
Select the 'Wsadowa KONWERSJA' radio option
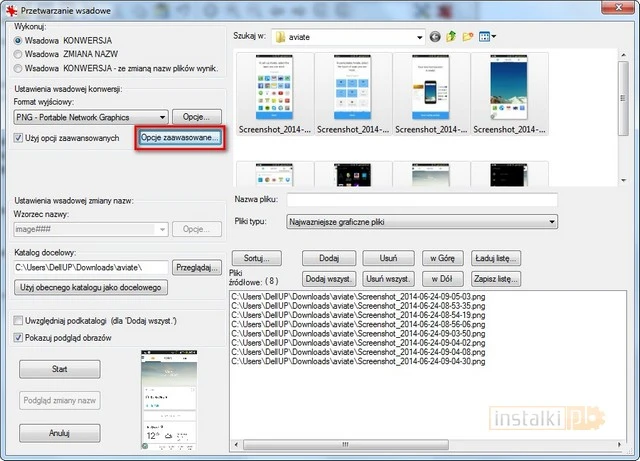point(20,41)
